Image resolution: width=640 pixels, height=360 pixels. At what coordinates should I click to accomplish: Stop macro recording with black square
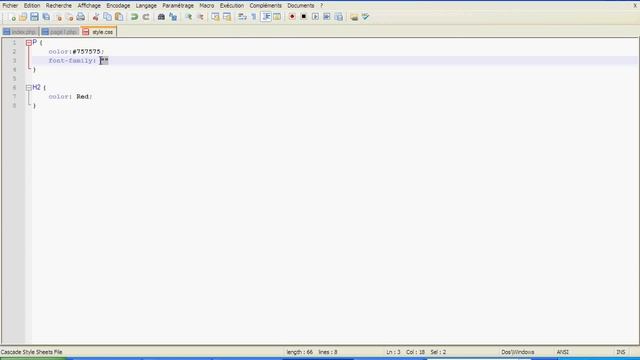coord(304,17)
